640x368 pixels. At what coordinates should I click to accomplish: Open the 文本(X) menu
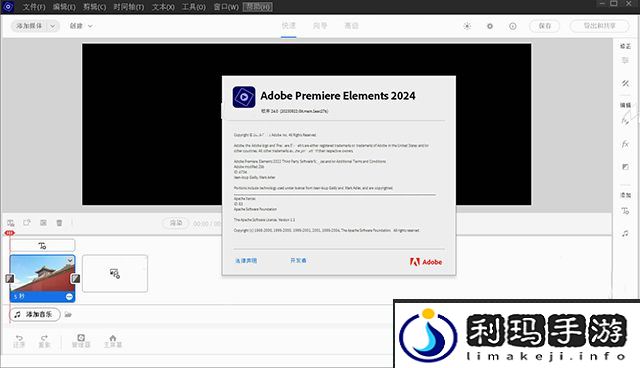coord(163,7)
